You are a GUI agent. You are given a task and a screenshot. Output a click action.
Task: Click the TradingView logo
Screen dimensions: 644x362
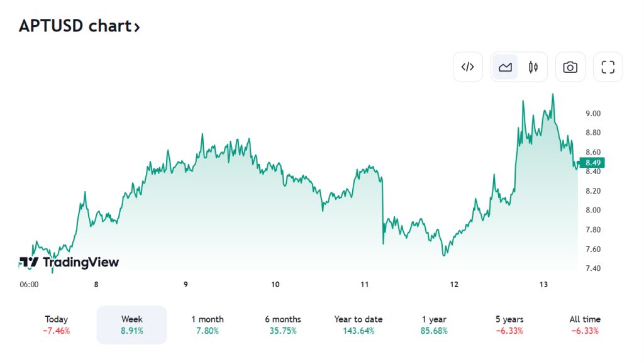(x=69, y=262)
